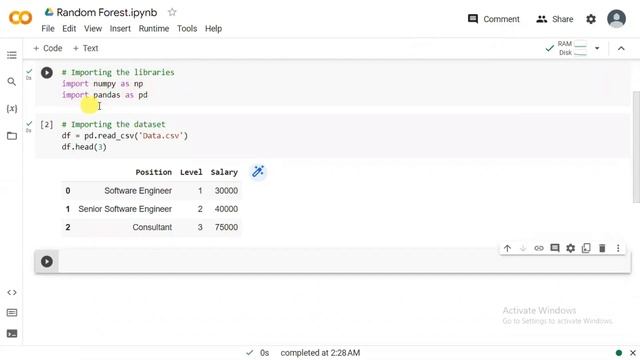Copy link to the cell
Viewport: 640px width, 360px height.
coord(539,248)
